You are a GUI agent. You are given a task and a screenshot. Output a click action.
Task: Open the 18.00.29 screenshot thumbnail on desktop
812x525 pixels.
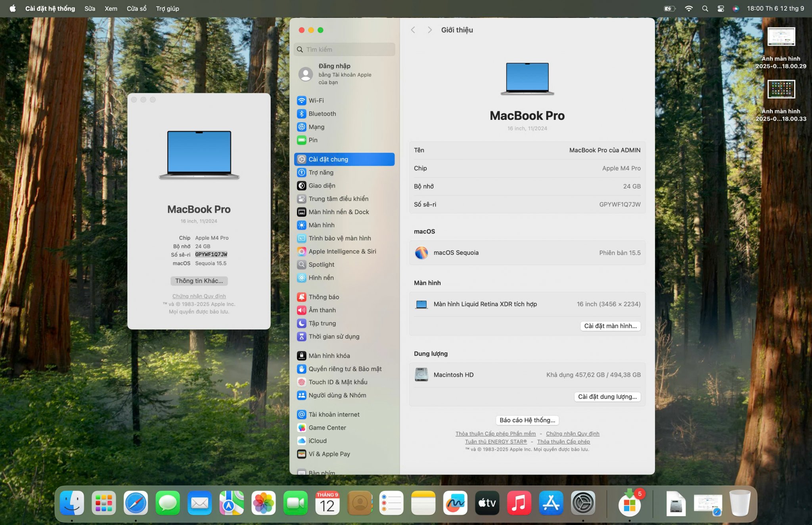pyautogui.click(x=781, y=37)
